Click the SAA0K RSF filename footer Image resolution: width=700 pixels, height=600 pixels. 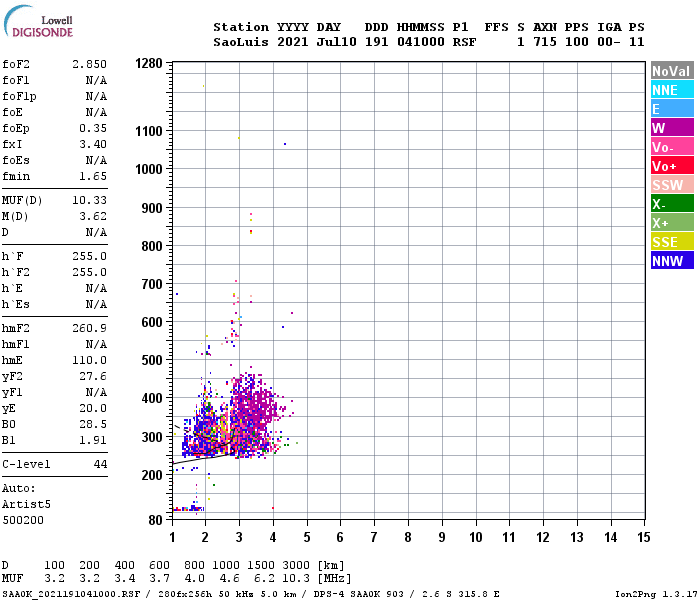[x=71, y=594]
